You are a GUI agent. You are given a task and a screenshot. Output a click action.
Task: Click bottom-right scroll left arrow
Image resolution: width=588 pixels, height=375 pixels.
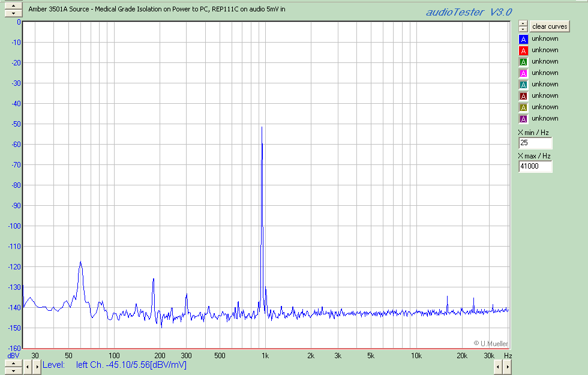[x=498, y=367]
